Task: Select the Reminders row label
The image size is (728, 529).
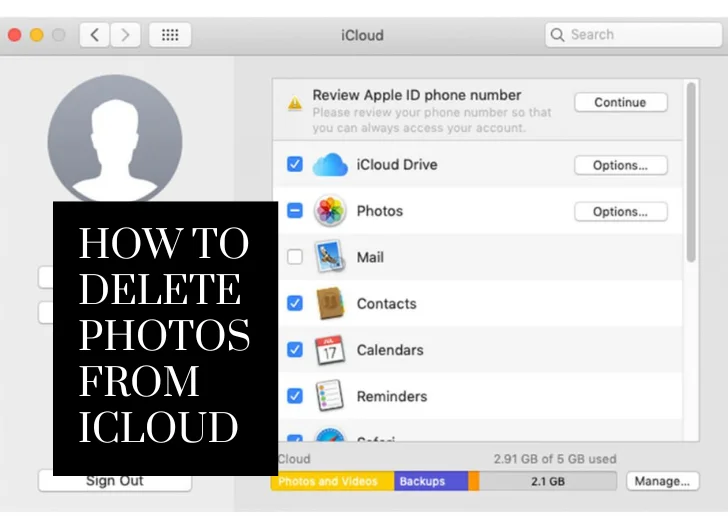Action: coord(392,396)
